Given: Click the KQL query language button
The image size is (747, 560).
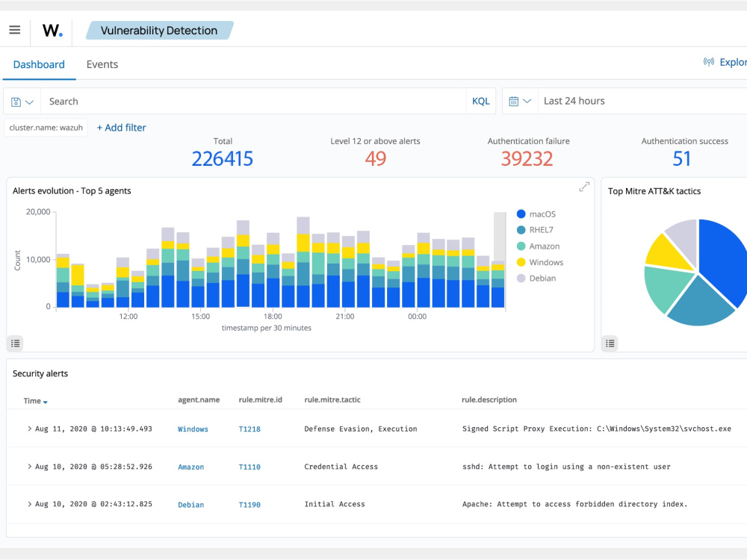Looking at the screenshot, I should 480,101.
